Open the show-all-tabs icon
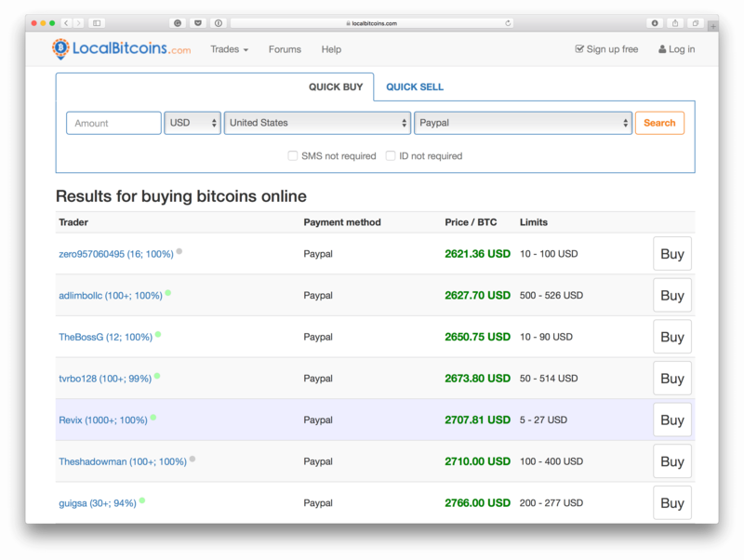744x560 pixels. click(695, 22)
